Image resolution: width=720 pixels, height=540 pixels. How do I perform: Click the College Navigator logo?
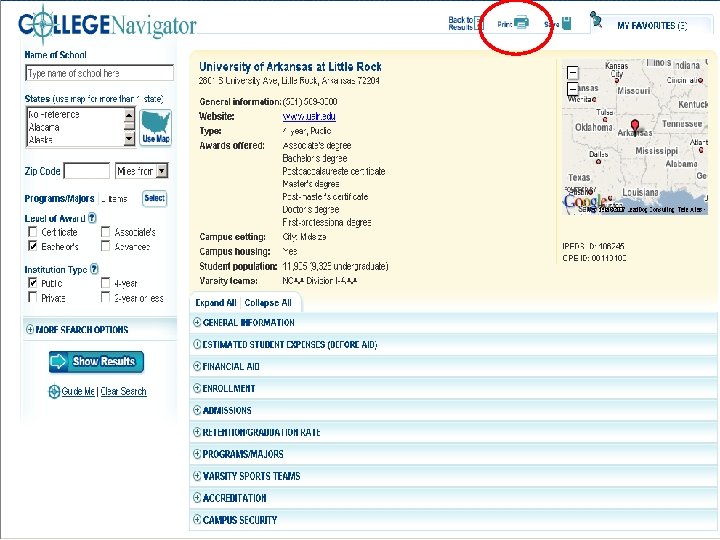(x=107, y=25)
